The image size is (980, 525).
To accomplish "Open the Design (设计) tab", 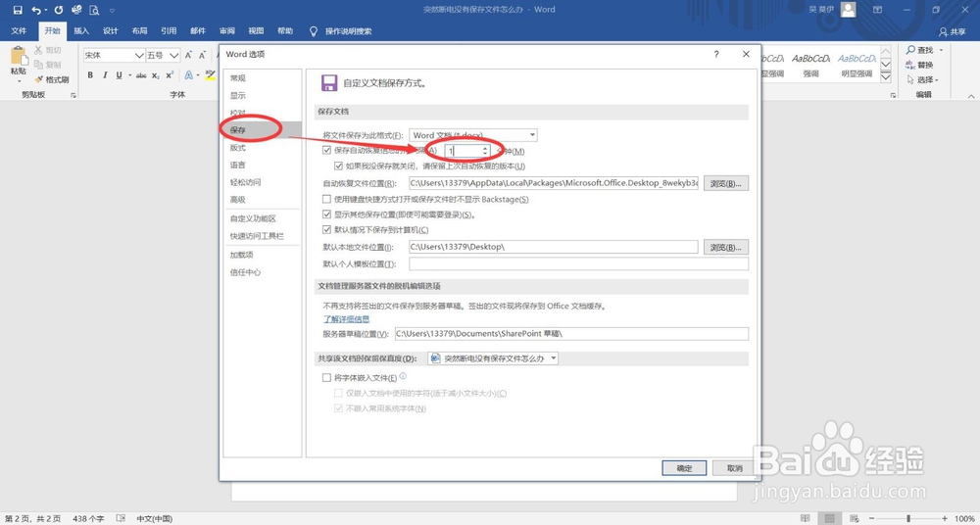I will [111, 31].
